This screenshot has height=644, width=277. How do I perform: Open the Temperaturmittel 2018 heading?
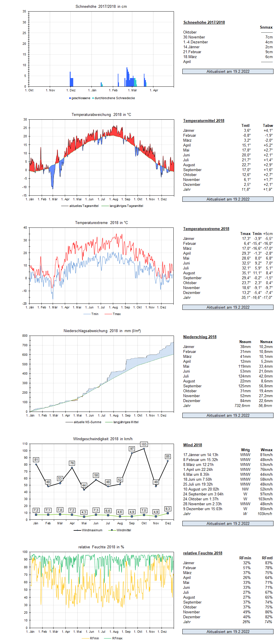point(204,121)
